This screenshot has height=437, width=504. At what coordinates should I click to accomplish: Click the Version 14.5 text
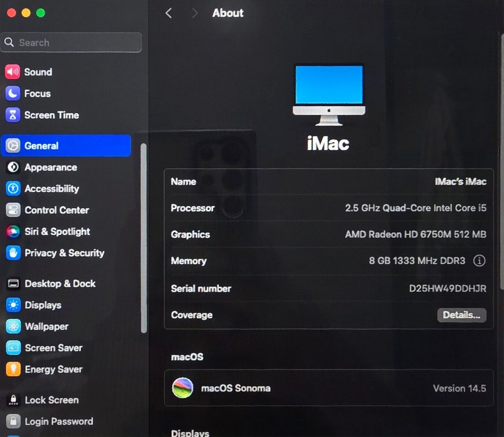coord(459,388)
